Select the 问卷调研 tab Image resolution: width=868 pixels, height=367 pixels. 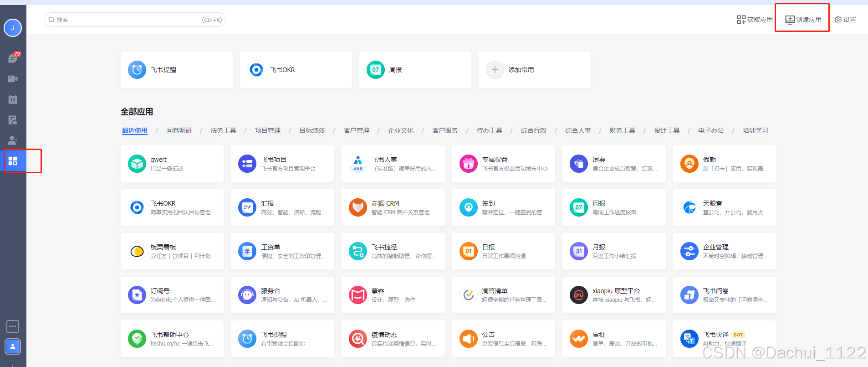tap(179, 130)
